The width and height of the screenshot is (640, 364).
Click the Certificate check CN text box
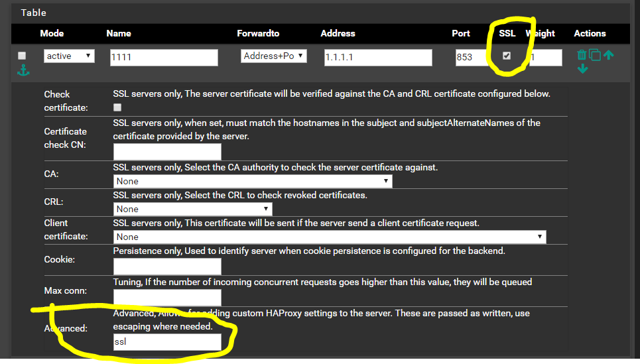click(167, 152)
